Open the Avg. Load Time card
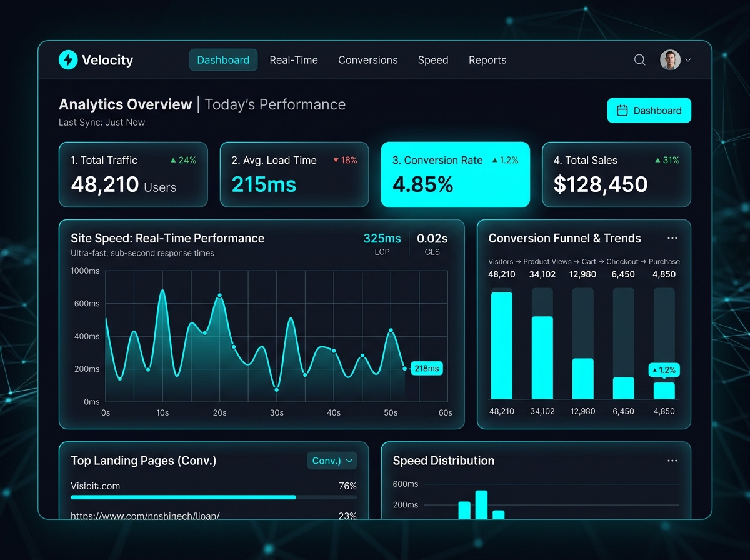Image resolution: width=750 pixels, height=560 pixels. (294, 174)
